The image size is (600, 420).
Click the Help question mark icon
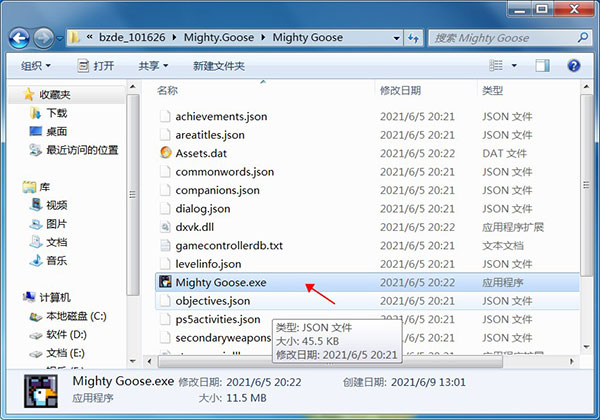(574, 66)
